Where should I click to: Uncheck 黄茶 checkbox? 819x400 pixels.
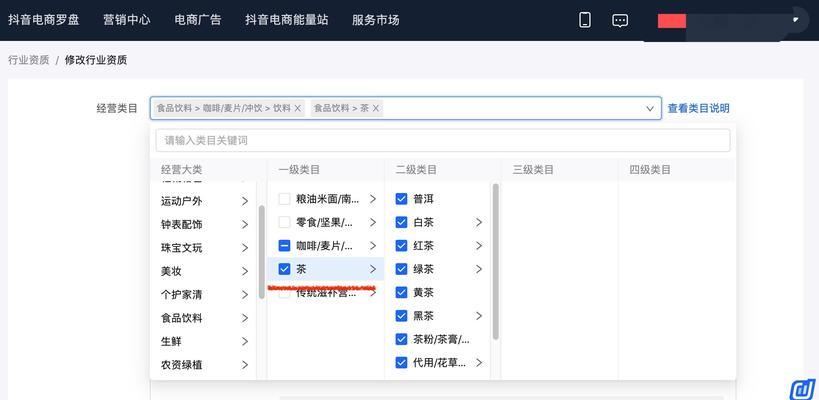point(401,292)
